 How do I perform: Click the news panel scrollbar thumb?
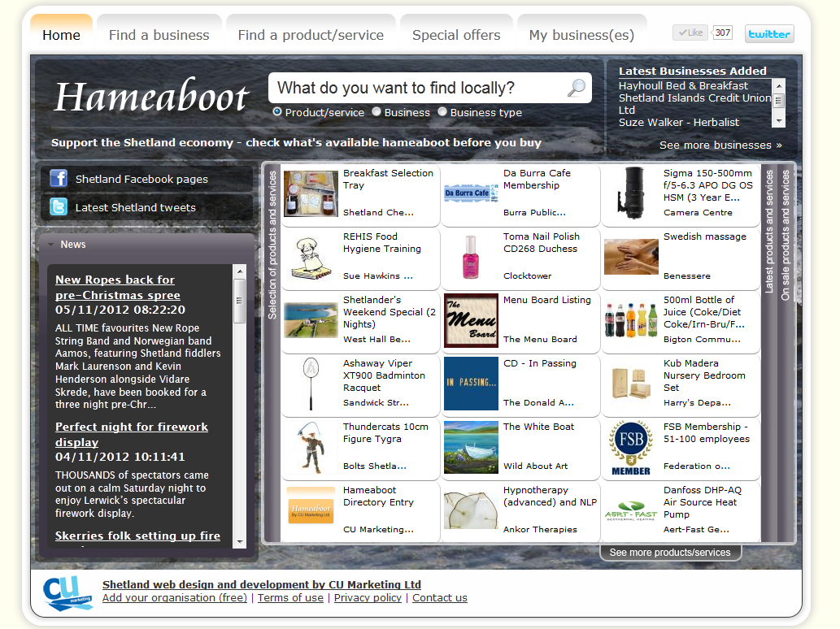click(x=240, y=301)
